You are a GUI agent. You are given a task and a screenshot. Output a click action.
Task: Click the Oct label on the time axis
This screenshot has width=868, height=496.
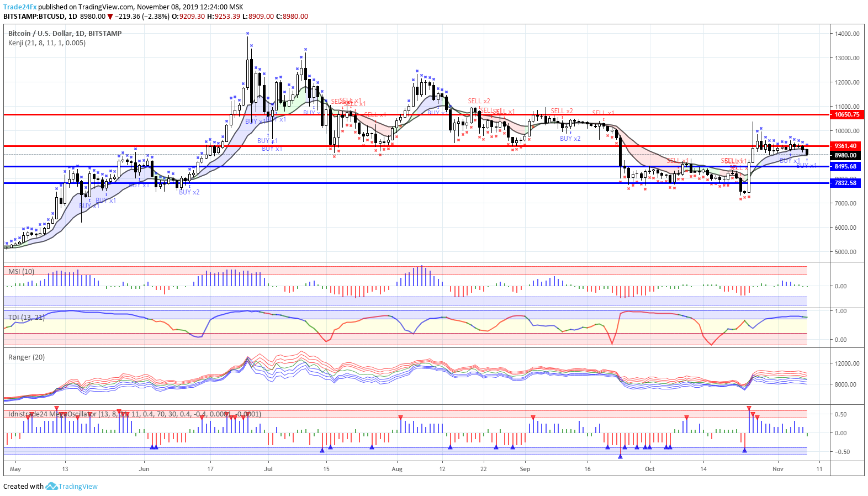point(650,469)
